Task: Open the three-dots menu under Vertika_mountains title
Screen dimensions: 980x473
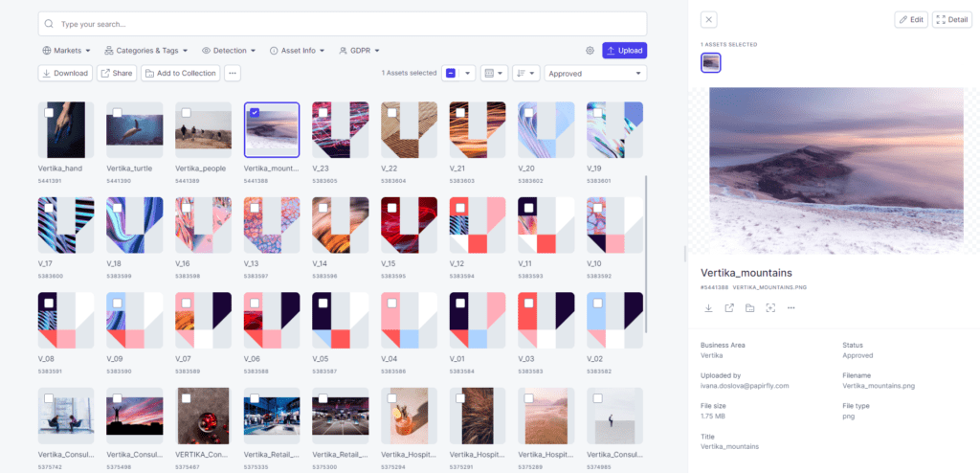Action: click(791, 307)
